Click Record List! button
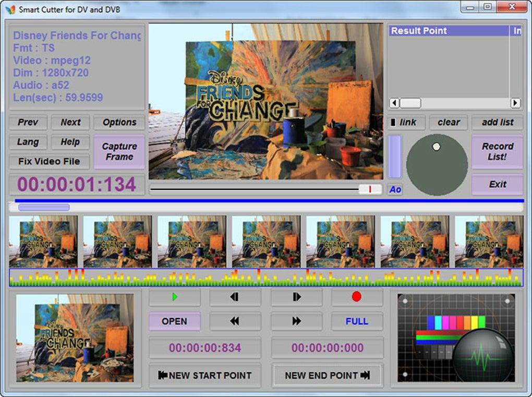Image resolution: width=532 pixels, height=397 pixels. (498, 152)
